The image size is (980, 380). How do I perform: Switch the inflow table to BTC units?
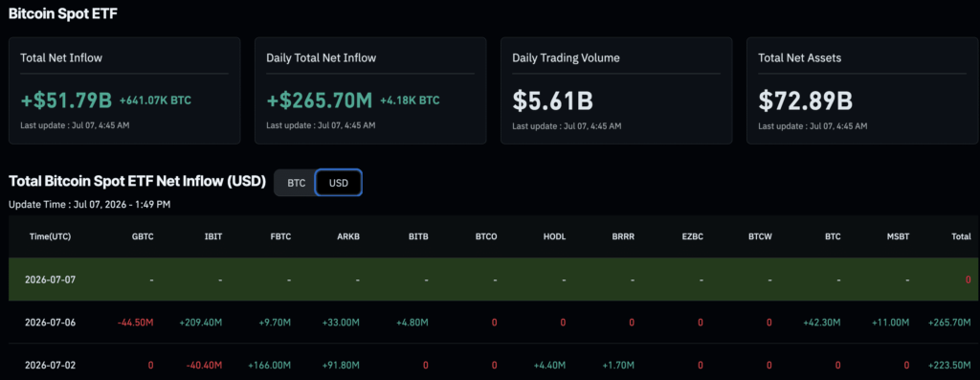click(296, 183)
